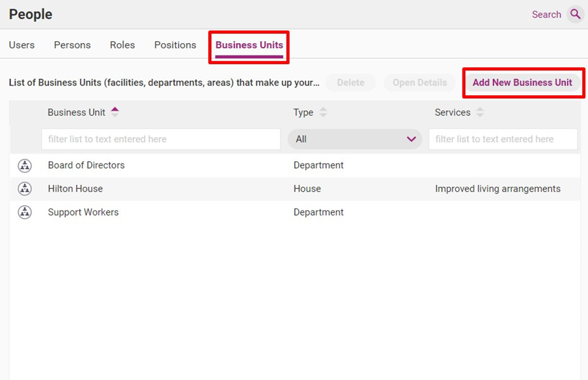Sort by Services column arrows
The image size is (588, 380).
480,113
